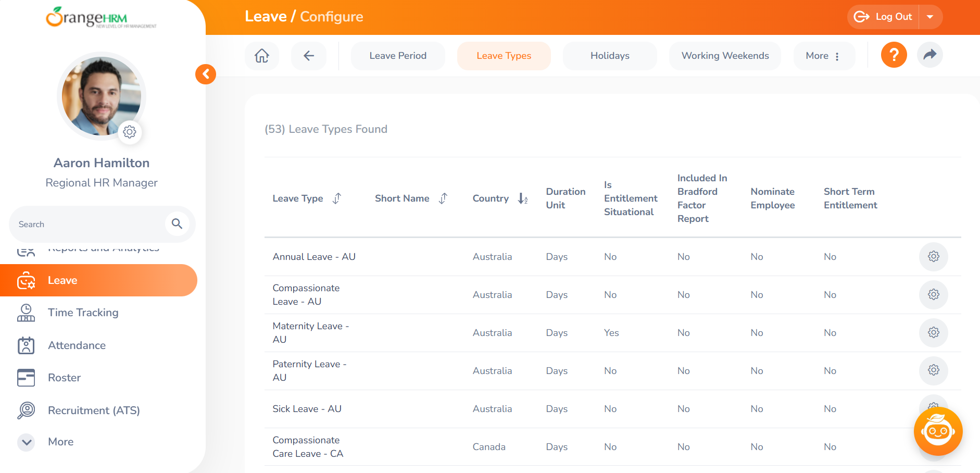Switch to the Leave Period tab

pyautogui.click(x=398, y=56)
